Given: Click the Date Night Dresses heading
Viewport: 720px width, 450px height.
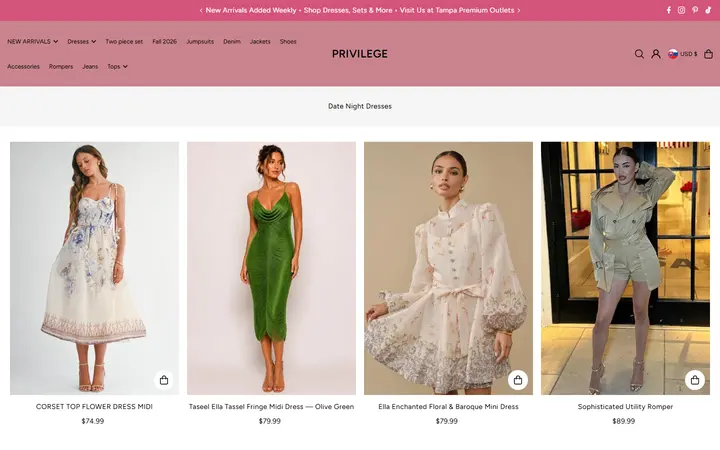Looking at the screenshot, I should click(360, 106).
